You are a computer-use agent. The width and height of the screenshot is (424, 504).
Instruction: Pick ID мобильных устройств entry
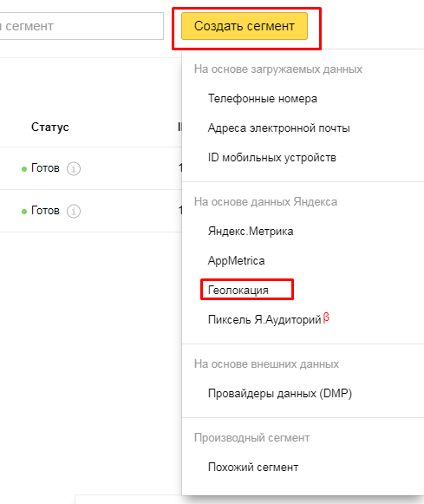pyautogui.click(x=271, y=158)
